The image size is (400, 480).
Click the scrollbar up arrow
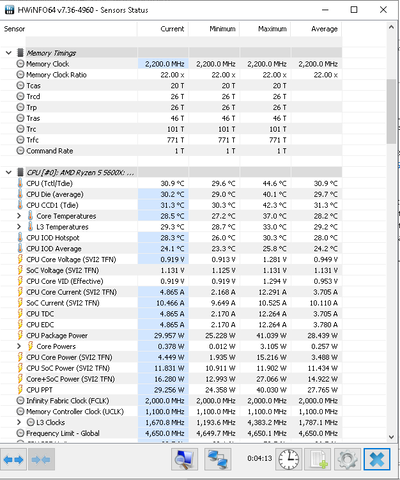pyautogui.click(x=391, y=27)
